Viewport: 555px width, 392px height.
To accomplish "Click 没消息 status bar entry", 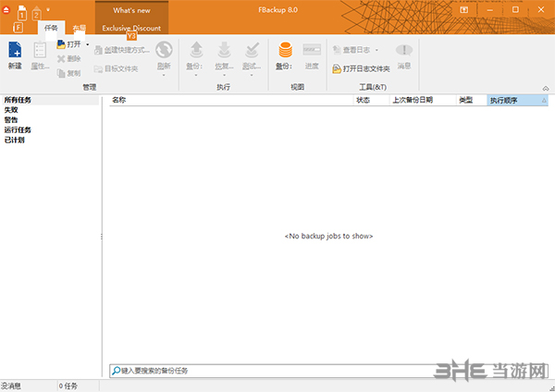I will 10,386.
